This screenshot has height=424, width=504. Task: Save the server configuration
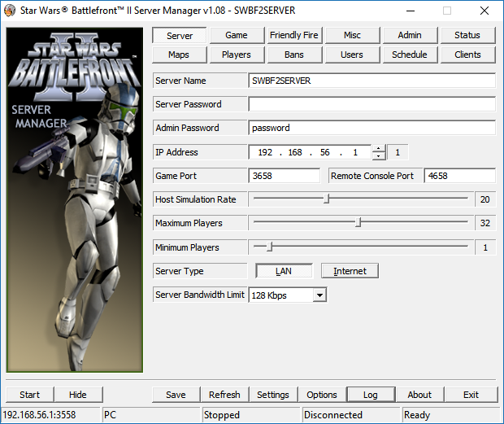click(176, 395)
